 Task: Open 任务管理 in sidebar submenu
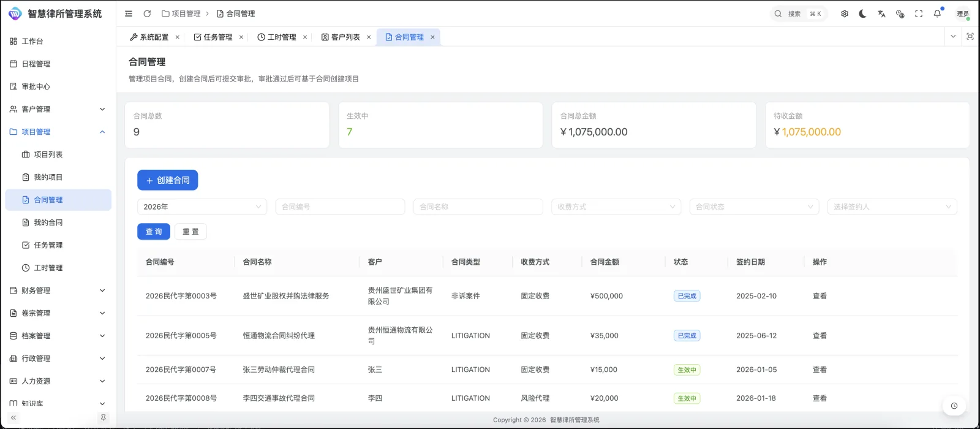pyautogui.click(x=58, y=245)
